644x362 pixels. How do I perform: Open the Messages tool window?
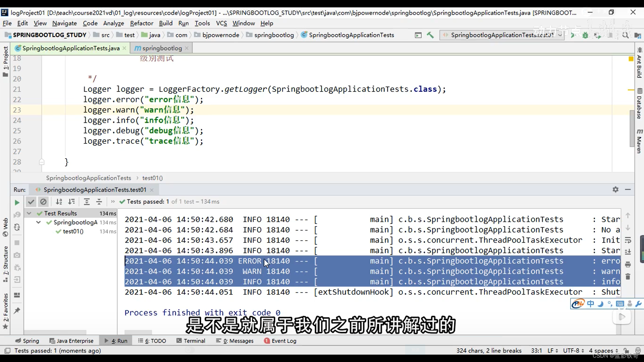(235, 341)
